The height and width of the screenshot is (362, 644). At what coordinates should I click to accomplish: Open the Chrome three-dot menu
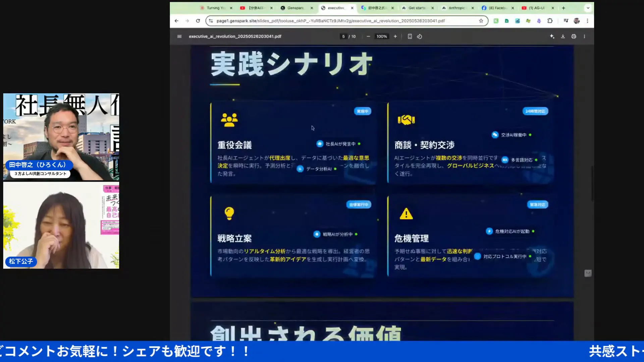[x=587, y=21]
